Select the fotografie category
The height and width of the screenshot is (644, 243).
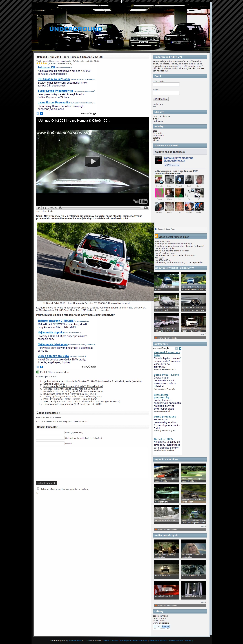click(158, 133)
